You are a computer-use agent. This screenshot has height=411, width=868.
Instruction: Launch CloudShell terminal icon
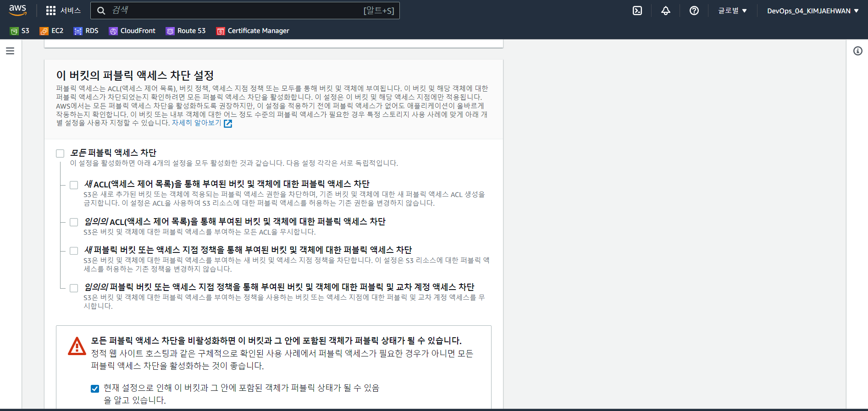tap(637, 11)
